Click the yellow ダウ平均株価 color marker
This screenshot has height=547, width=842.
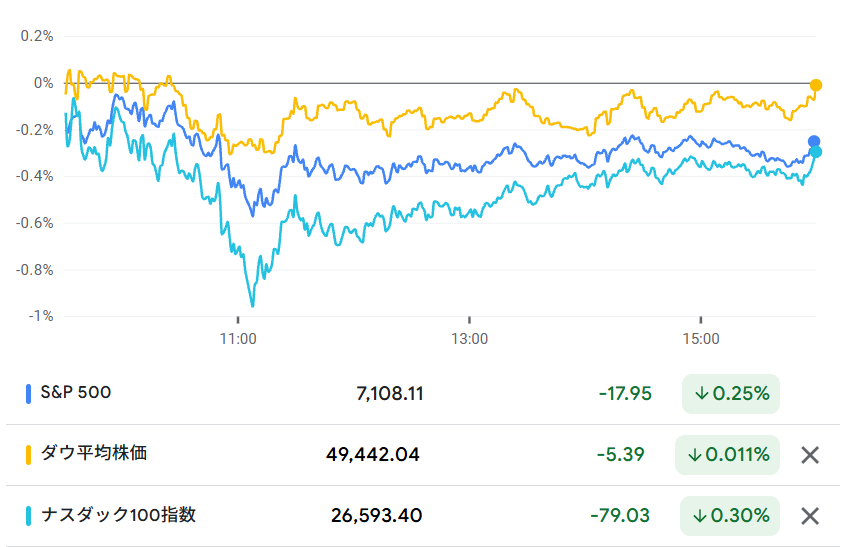pos(29,454)
